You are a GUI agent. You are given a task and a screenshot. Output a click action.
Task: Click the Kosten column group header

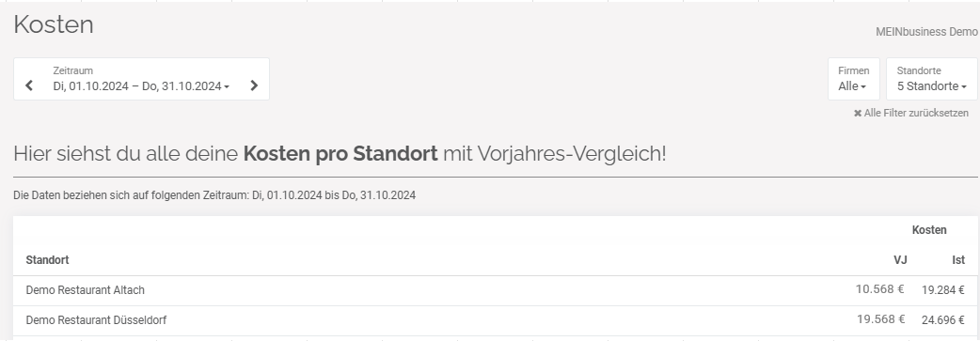pos(929,230)
